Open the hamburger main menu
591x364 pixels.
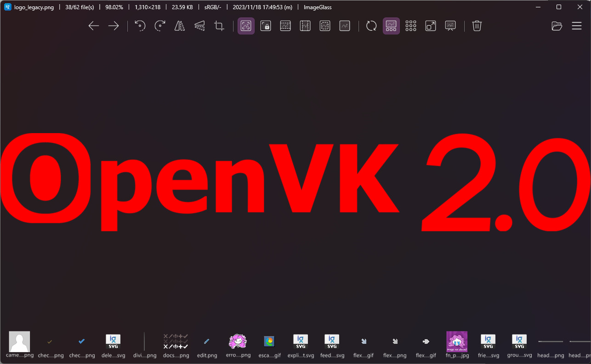tap(577, 26)
